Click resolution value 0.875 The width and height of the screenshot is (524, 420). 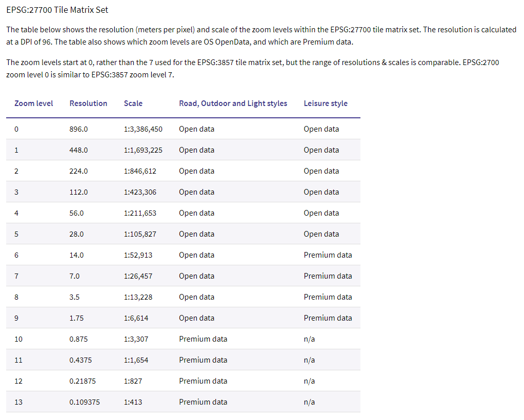point(78,340)
